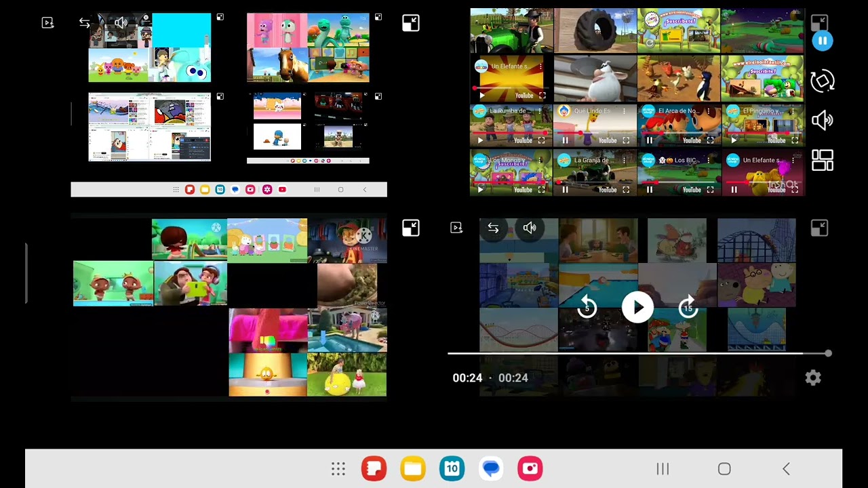This screenshot has width=868, height=488.
Task: Open YouTube on the top-left panel's inner taskbar
Action: (x=282, y=190)
